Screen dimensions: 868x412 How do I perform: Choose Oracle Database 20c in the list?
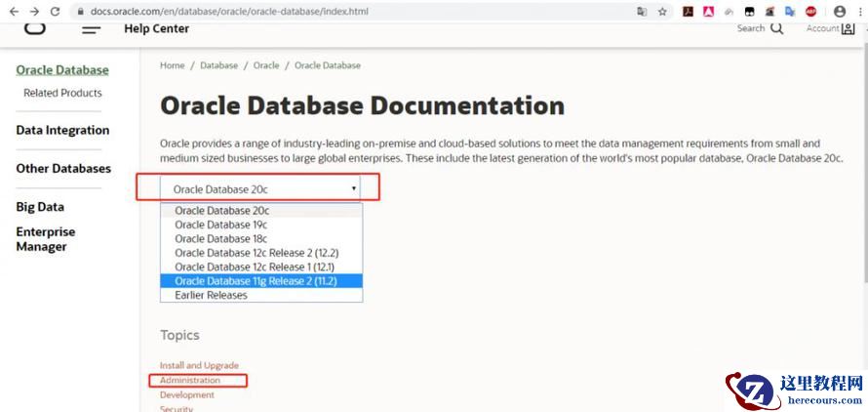[x=261, y=211]
